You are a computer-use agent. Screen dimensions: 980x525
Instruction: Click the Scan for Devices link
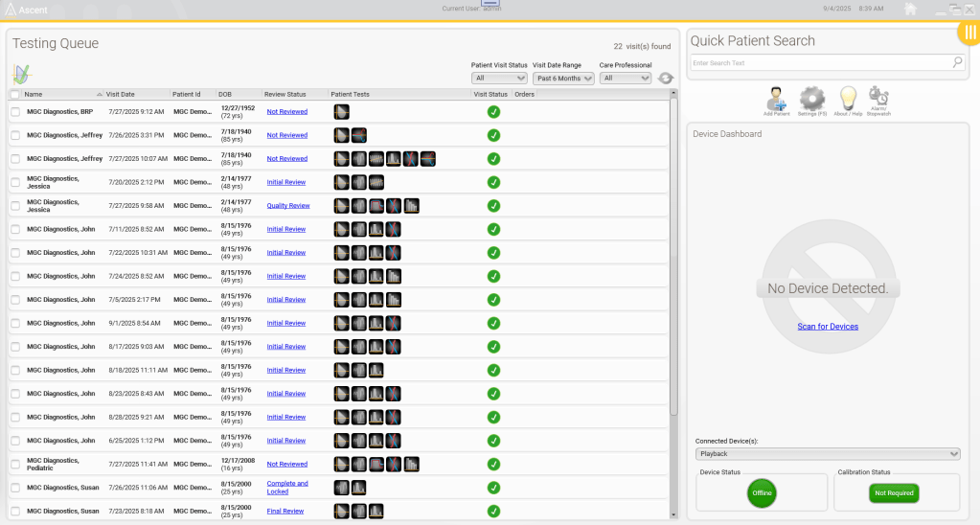[x=828, y=327]
